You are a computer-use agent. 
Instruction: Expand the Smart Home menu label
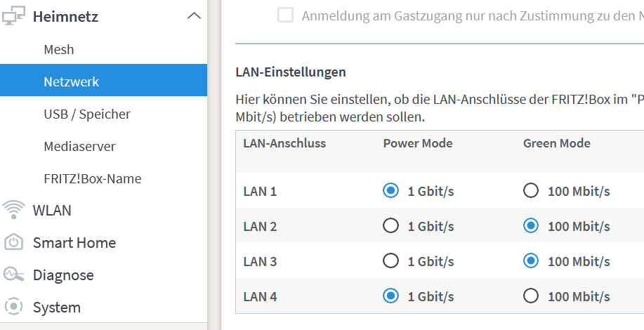(74, 242)
